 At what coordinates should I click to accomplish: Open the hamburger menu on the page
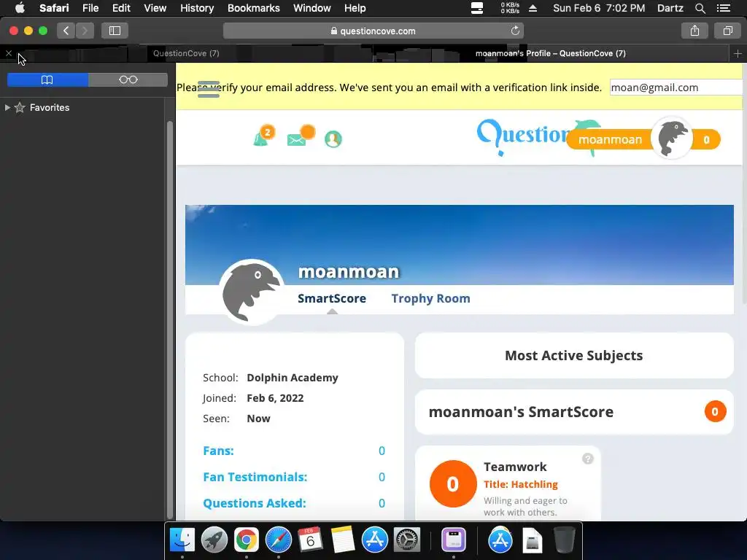[x=209, y=89]
